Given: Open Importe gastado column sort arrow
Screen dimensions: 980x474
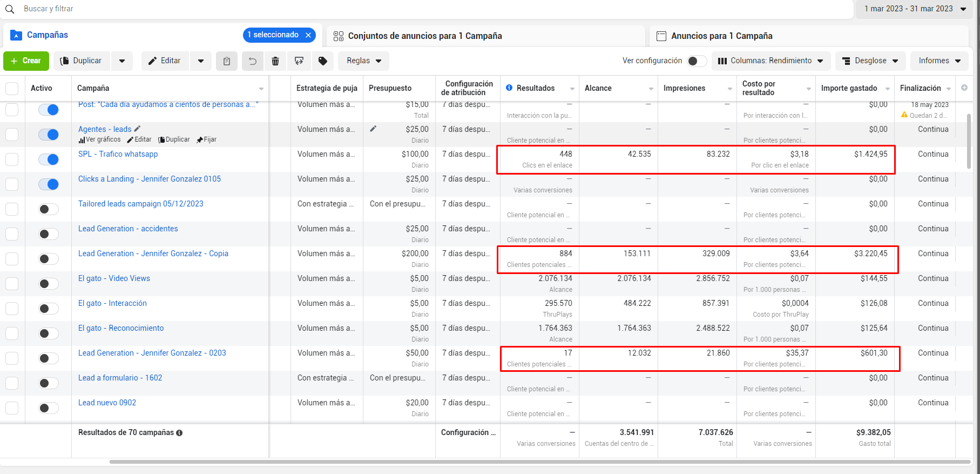Looking at the screenshot, I should point(888,89).
